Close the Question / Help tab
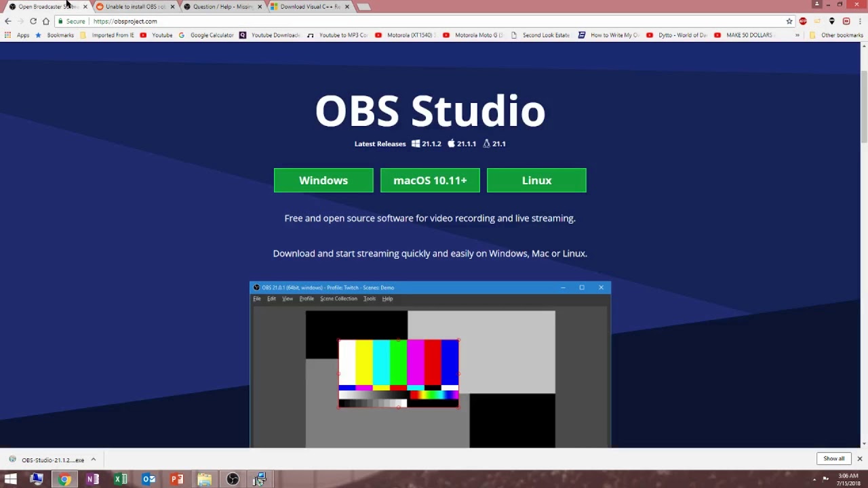Image resolution: width=868 pixels, height=488 pixels. pos(260,7)
